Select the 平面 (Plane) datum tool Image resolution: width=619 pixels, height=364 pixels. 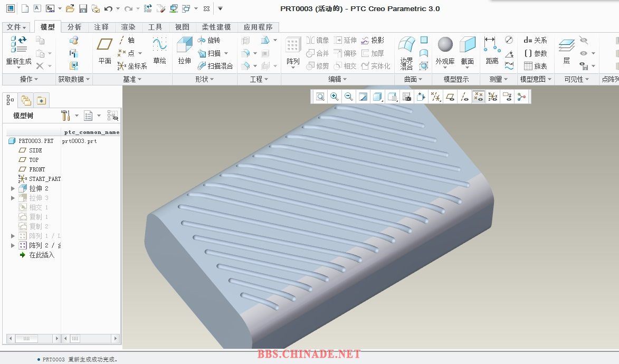pyautogui.click(x=105, y=52)
